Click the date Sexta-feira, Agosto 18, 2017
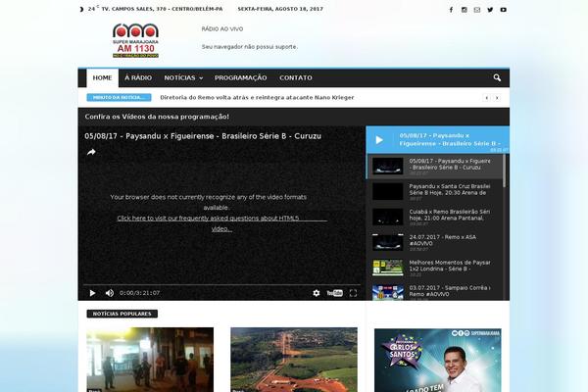 click(280, 9)
